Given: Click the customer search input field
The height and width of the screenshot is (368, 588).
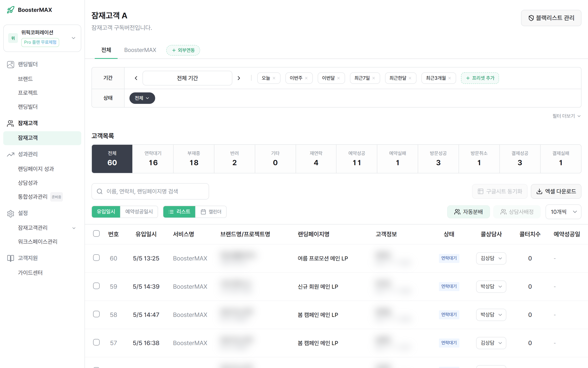Looking at the screenshot, I should [x=150, y=192].
